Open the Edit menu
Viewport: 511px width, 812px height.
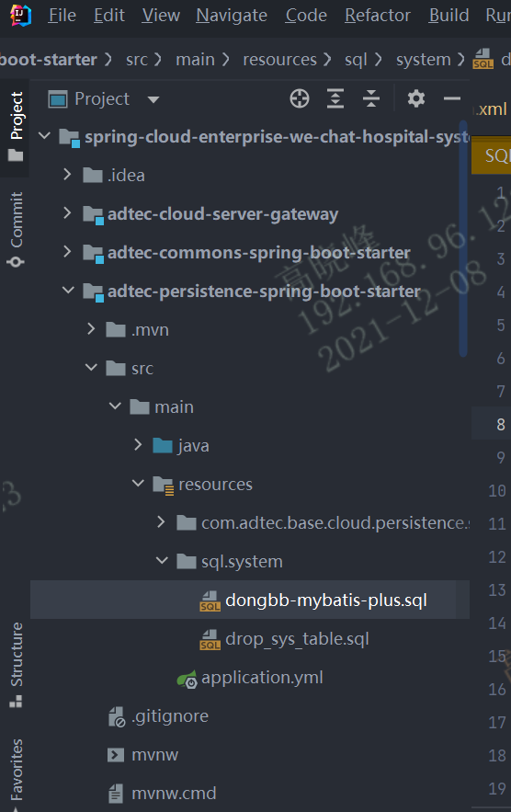pyautogui.click(x=109, y=16)
